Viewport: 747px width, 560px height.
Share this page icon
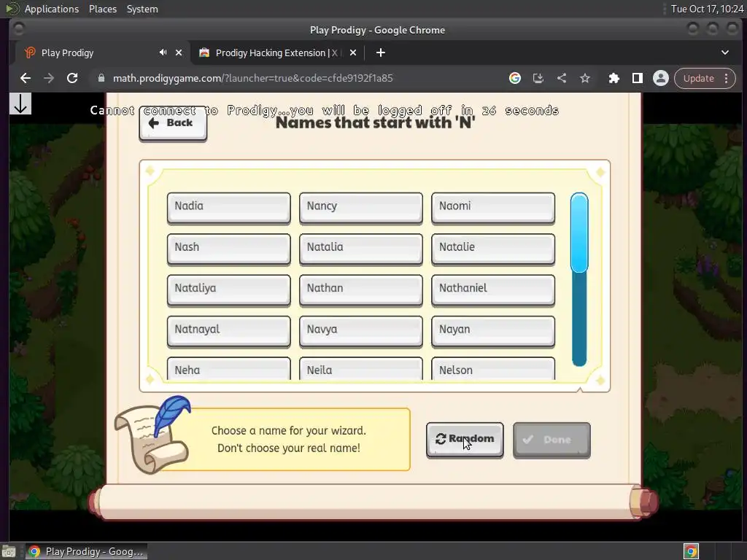(562, 78)
